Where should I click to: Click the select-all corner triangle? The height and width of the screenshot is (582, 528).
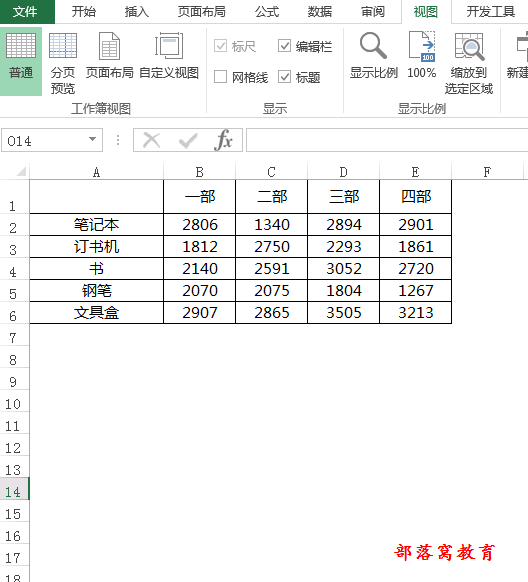coord(21,171)
